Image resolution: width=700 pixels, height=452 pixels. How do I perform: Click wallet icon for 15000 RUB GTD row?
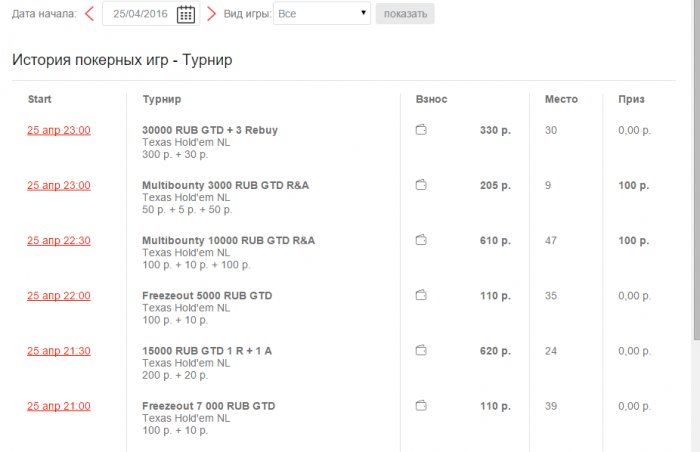point(421,351)
